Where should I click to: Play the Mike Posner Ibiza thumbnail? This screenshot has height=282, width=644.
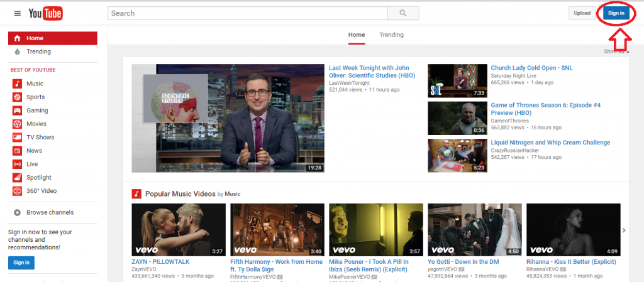376,230
